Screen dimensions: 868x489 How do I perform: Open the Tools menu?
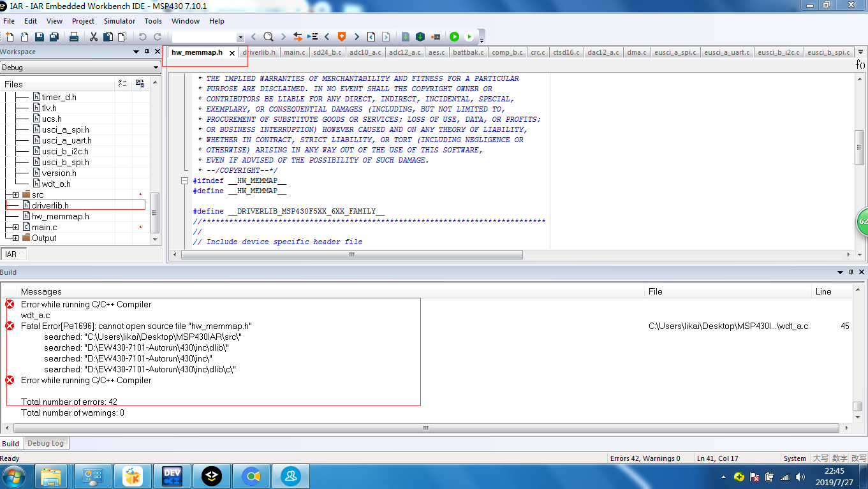point(153,21)
